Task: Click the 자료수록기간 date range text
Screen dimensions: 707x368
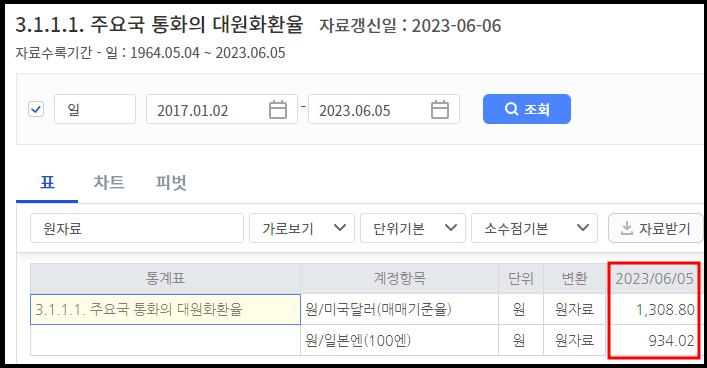Action: pyautogui.click(x=150, y=53)
